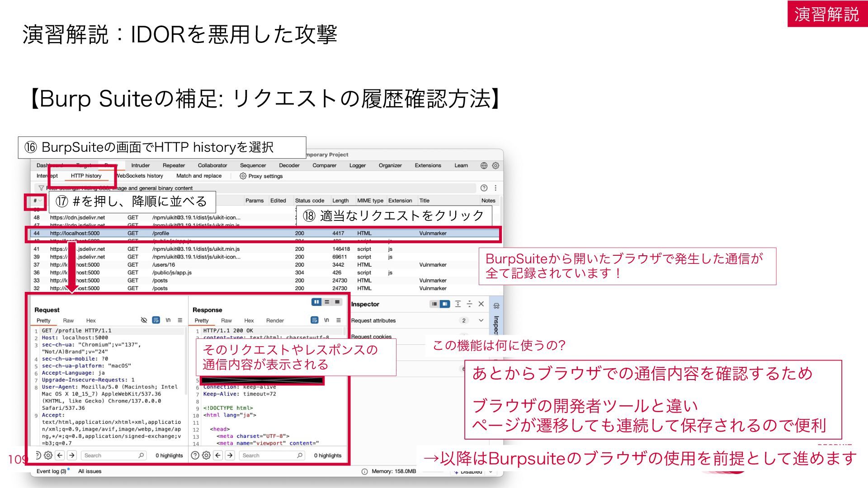Go to next match in Request panel
Screen dimensions: 868x488
72,455
